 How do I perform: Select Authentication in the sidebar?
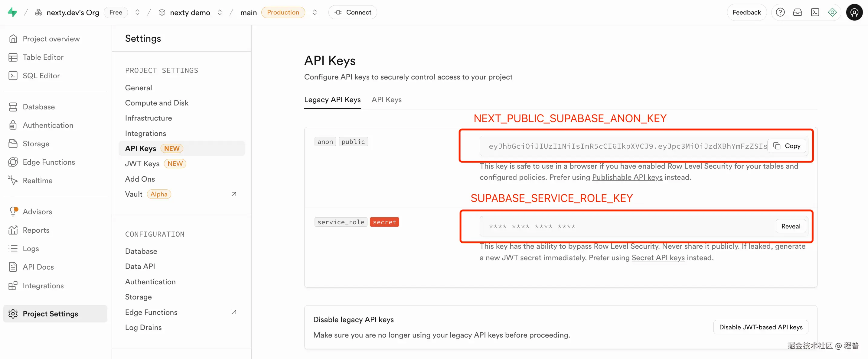(x=48, y=125)
